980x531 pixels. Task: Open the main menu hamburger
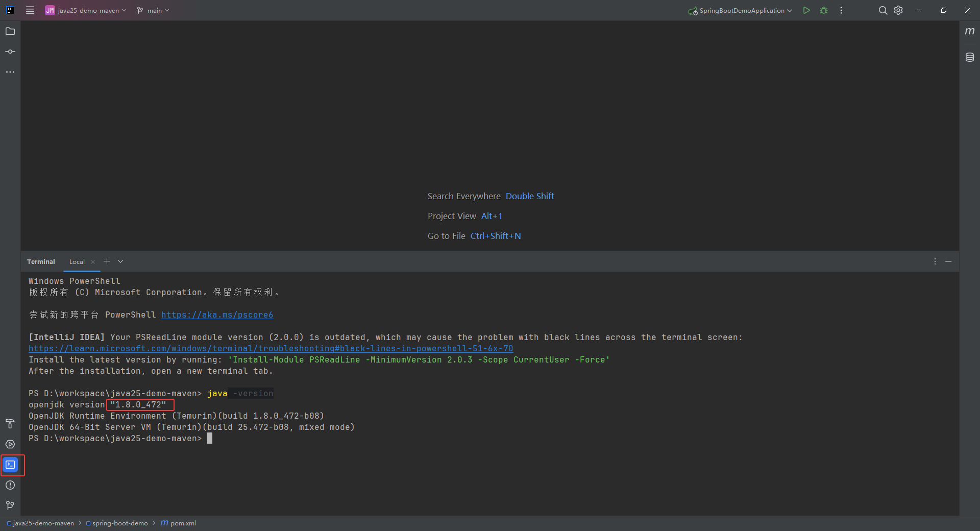click(x=30, y=10)
